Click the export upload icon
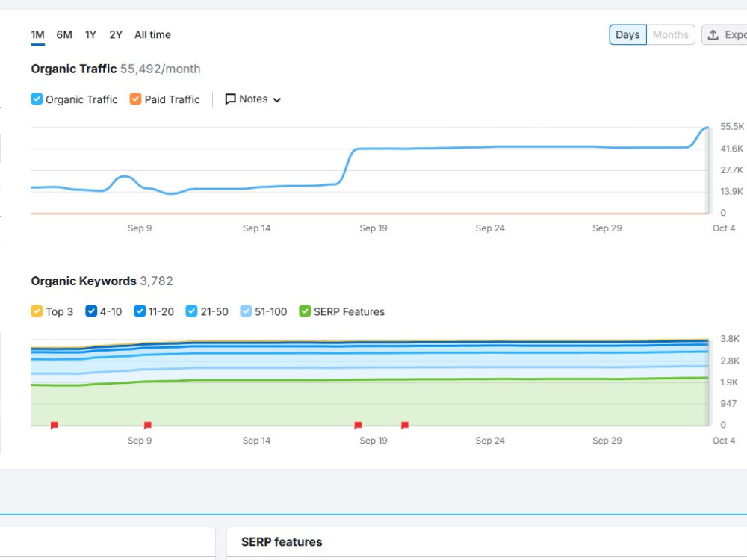 coord(713,35)
